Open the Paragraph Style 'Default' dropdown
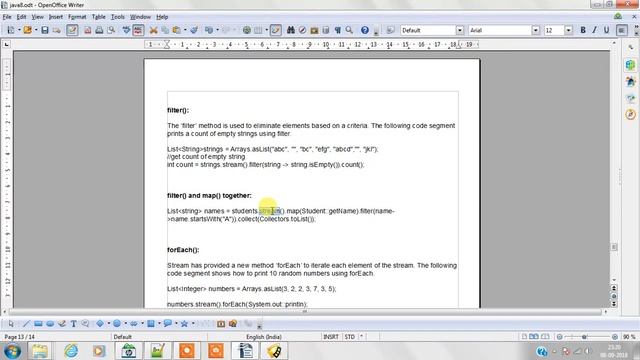640x360 pixels. point(460,30)
